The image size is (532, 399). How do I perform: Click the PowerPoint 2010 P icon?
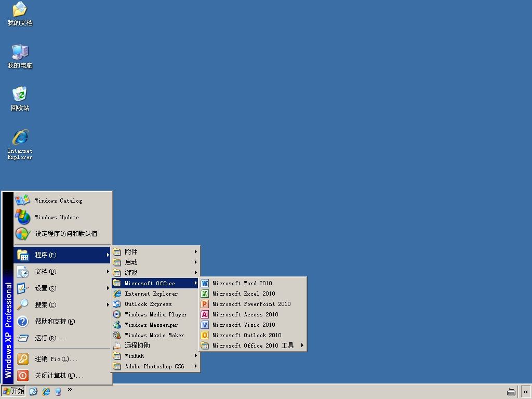click(205, 304)
